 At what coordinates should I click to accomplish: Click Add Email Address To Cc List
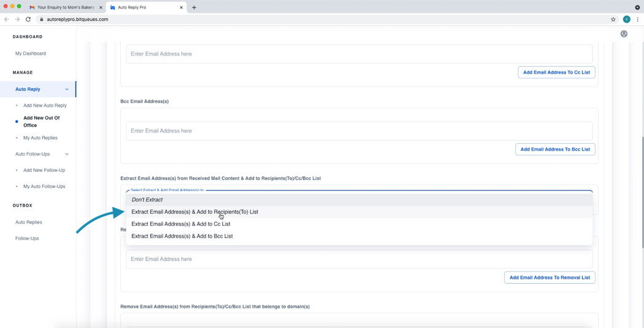coord(556,72)
